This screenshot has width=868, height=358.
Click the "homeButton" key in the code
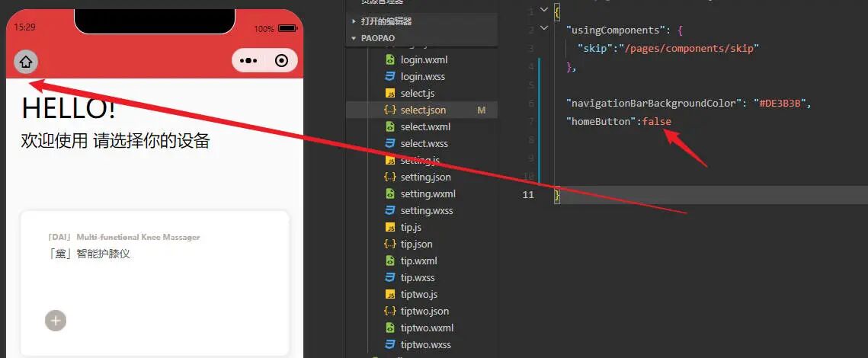601,121
